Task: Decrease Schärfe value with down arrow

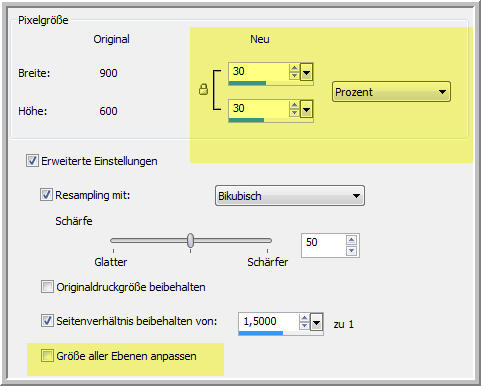Action: [351, 251]
